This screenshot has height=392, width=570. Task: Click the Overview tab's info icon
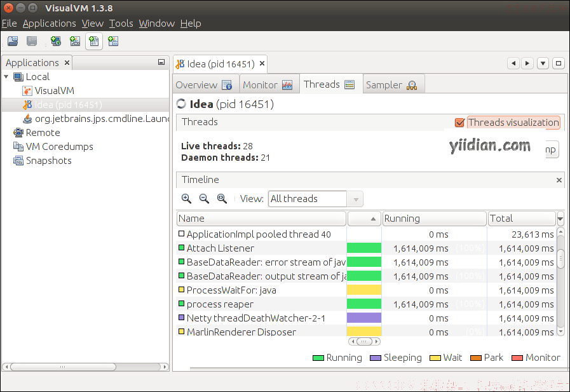click(227, 85)
